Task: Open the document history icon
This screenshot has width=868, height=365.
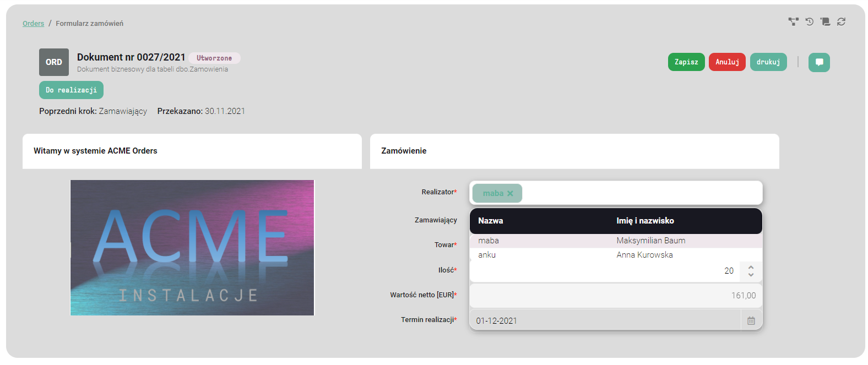Action: (x=809, y=22)
